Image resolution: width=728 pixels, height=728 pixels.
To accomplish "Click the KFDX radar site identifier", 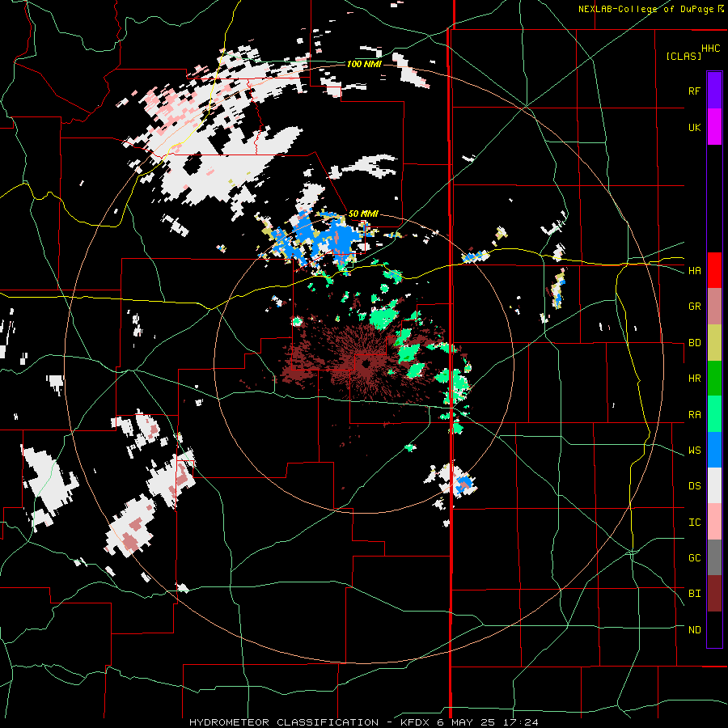I will pyautogui.click(x=416, y=722).
